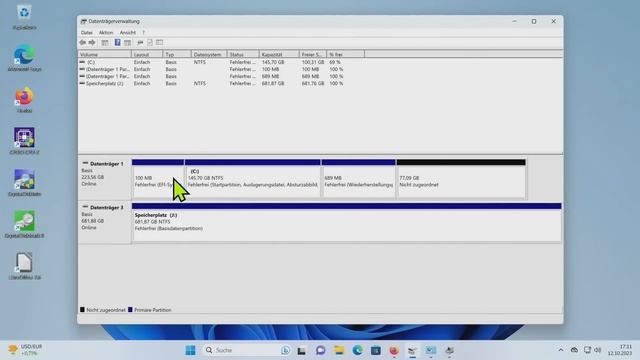
Task: Click the checkmark properties toolbar icon
Action: pyautogui.click(x=150, y=42)
